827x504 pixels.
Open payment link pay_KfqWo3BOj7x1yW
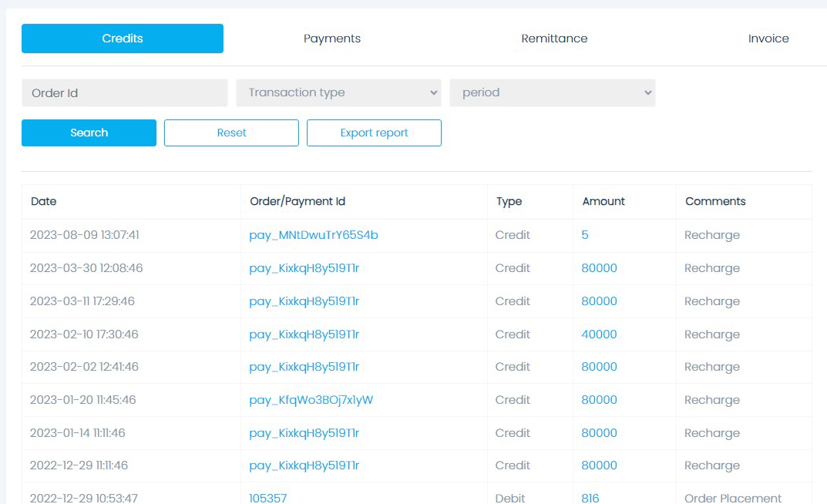click(311, 400)
